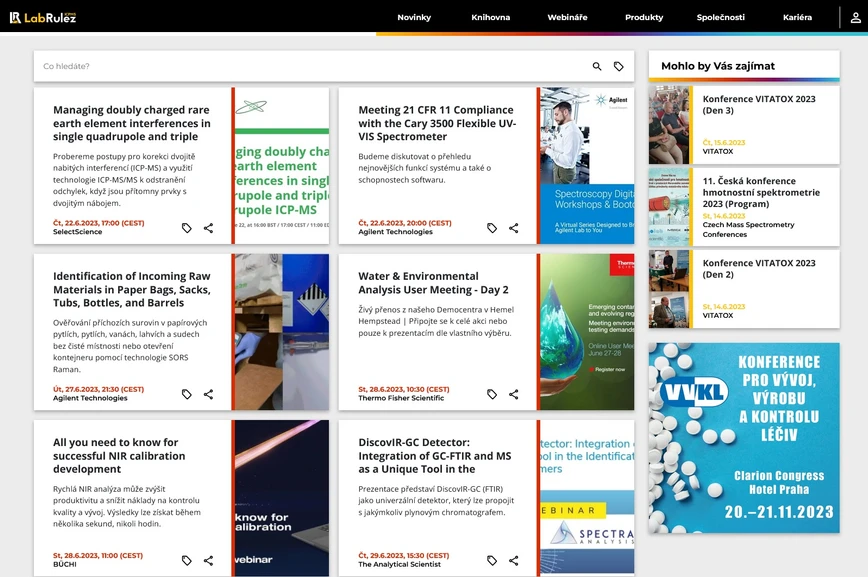
Task: Click the VVKL conference pills banner
Action: [744, 438]
